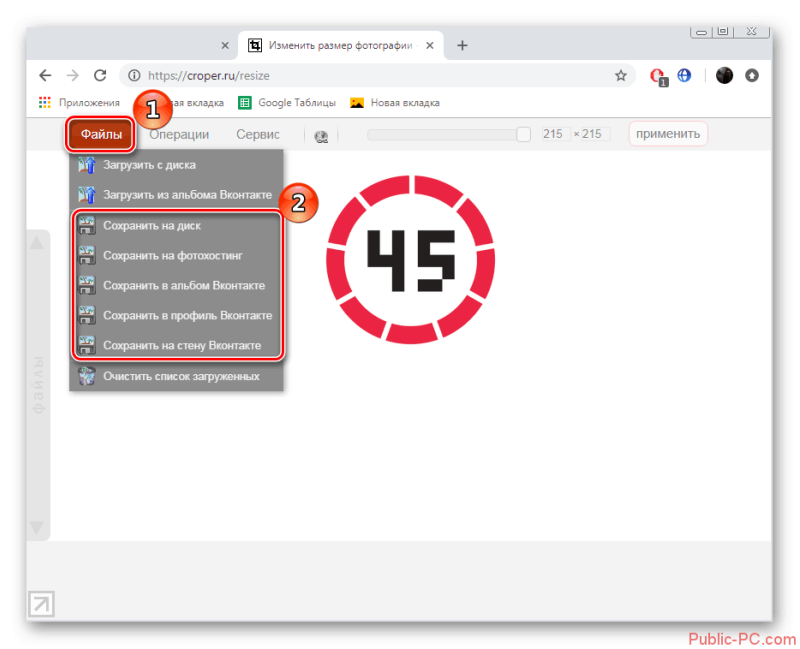Open the Новая вкладка bookmark with the yellow icon
The width and height of the screenshot is (800, 649).
pos(395,103)
